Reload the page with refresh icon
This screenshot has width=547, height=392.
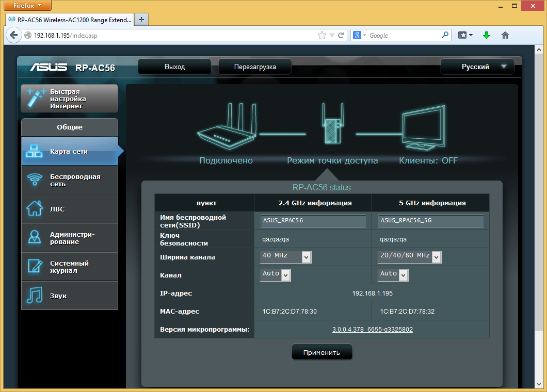coord(341,35)
